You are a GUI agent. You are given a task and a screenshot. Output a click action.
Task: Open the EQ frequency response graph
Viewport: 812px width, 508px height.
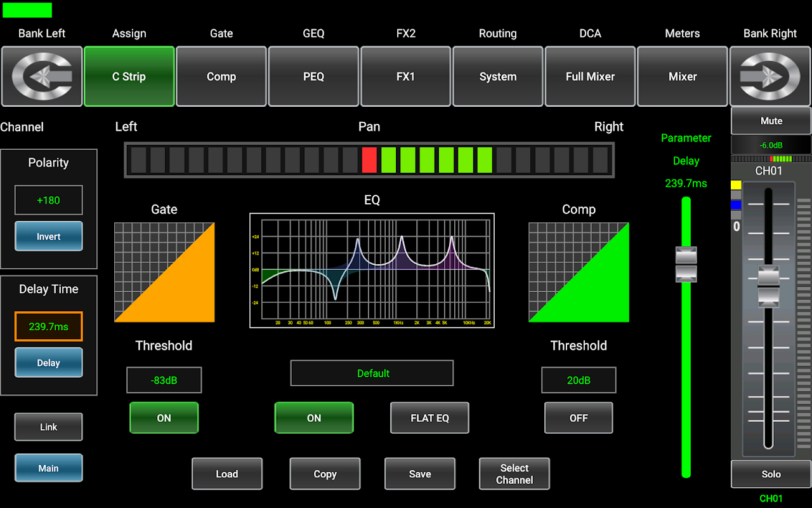point(372,271)
